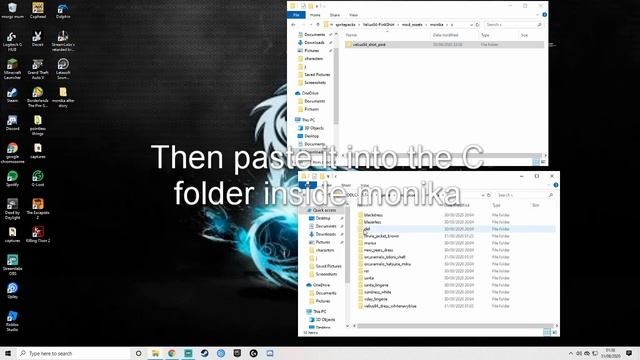Open the google chrome desktop shortcut

point(12,153)
